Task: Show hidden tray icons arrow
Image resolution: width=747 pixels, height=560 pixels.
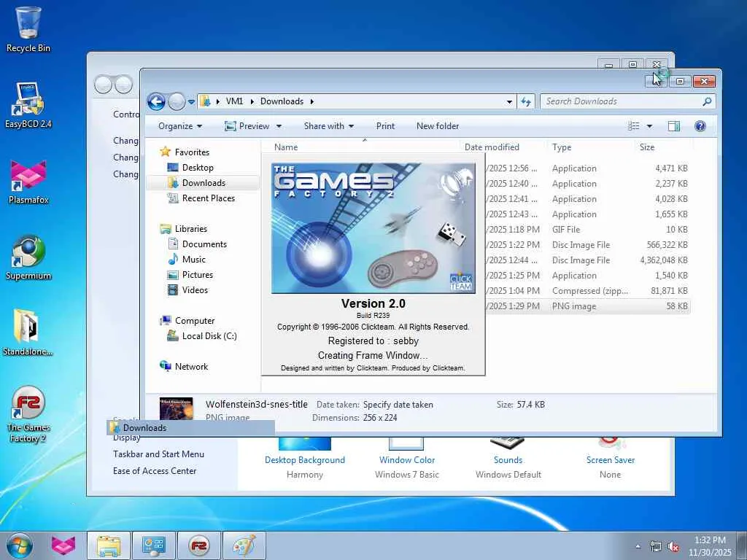Action: click(x=638, y=547)
